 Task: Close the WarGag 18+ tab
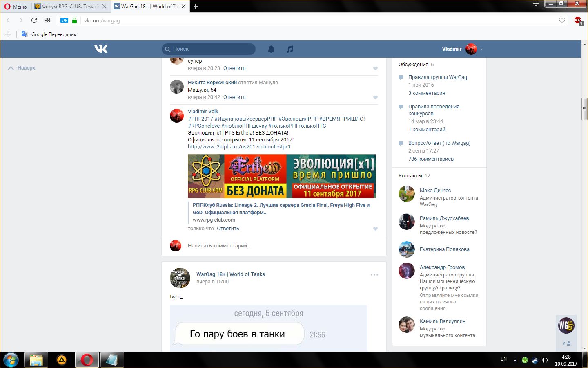(183, 7)
